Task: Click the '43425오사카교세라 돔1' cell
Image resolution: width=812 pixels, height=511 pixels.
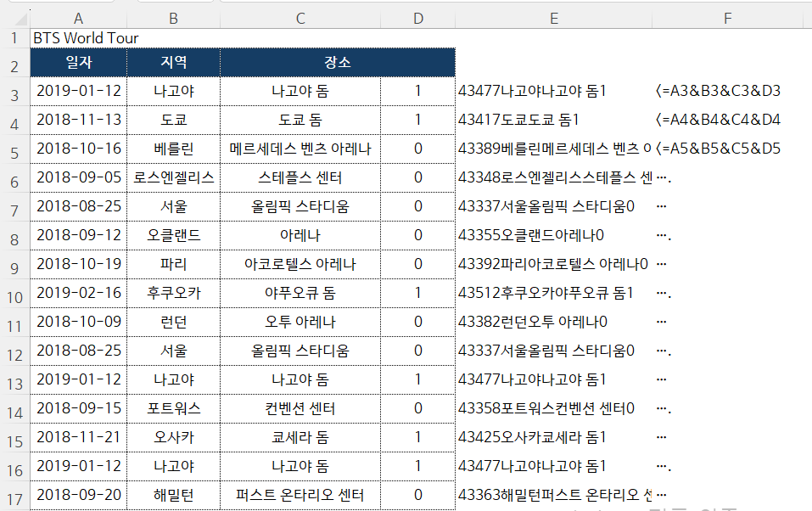Action: point(553,437)
